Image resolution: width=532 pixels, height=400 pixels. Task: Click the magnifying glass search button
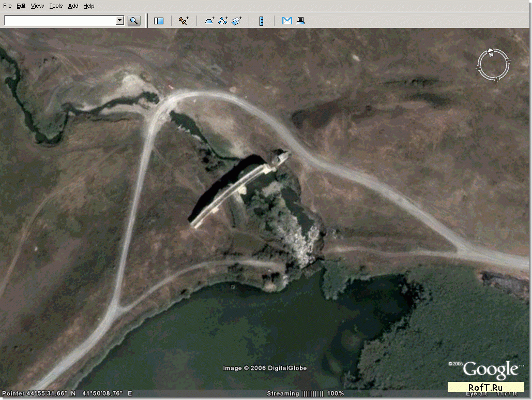pyautogui.click(x=134, y=21)
